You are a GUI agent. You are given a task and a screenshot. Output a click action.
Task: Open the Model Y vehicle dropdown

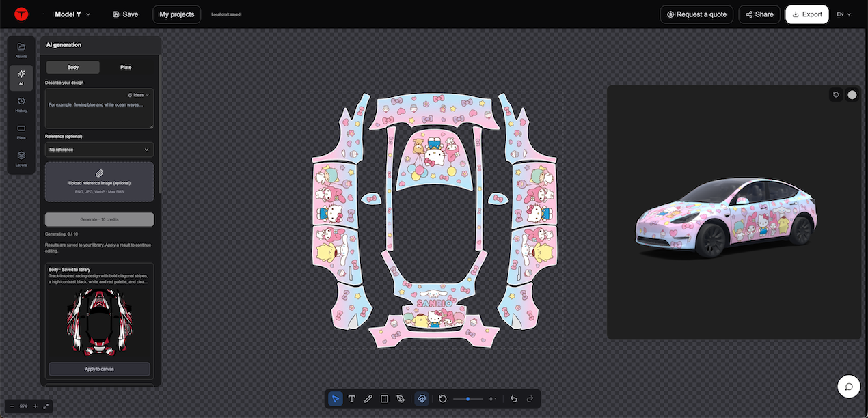(73, 14)
